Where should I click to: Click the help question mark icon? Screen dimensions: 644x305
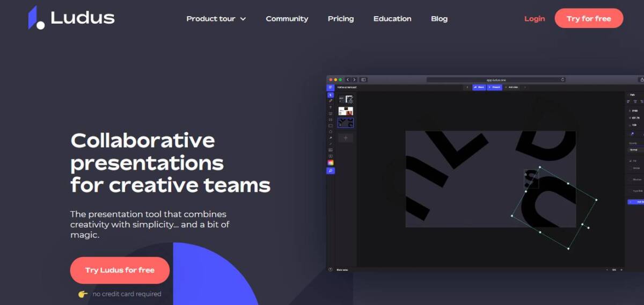coord(331,270)
